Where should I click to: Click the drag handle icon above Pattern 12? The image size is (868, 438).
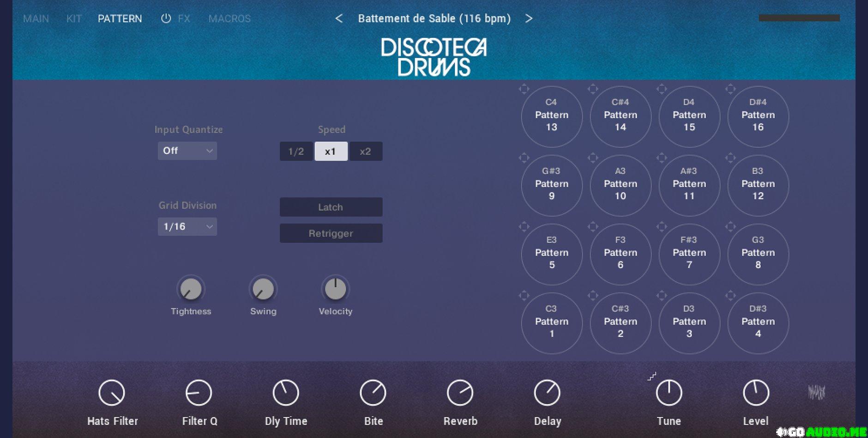point(730,158)
